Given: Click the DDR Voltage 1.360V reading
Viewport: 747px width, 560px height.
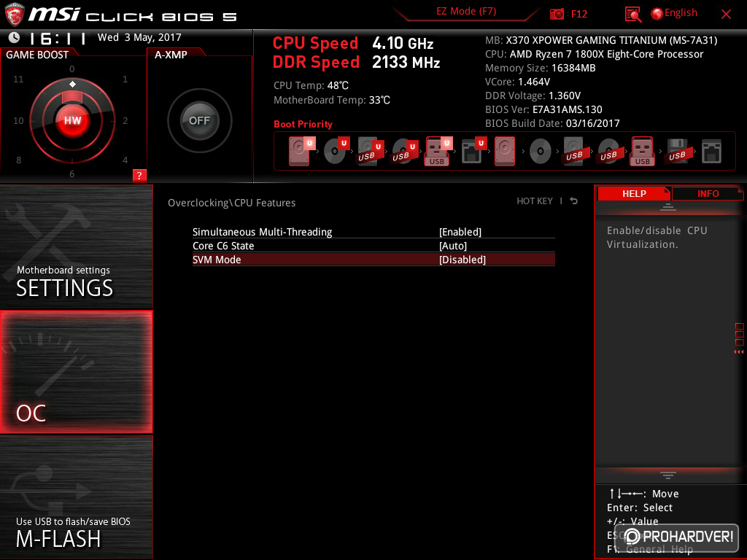Looking at the screenshot, I should [533, 96].
